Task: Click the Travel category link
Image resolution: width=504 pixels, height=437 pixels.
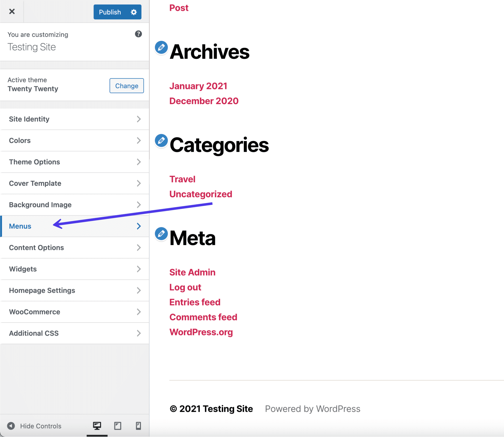Action: tap(182, 179)
